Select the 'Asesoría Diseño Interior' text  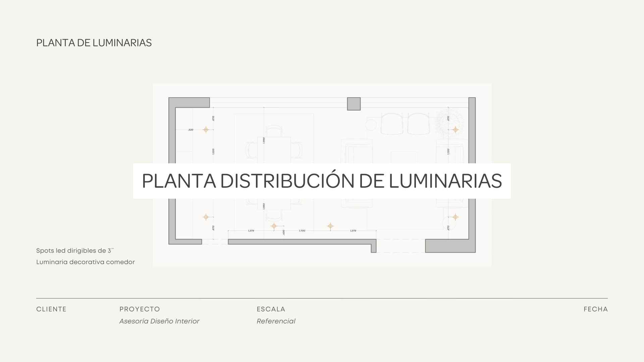click(x=159, y=321)
